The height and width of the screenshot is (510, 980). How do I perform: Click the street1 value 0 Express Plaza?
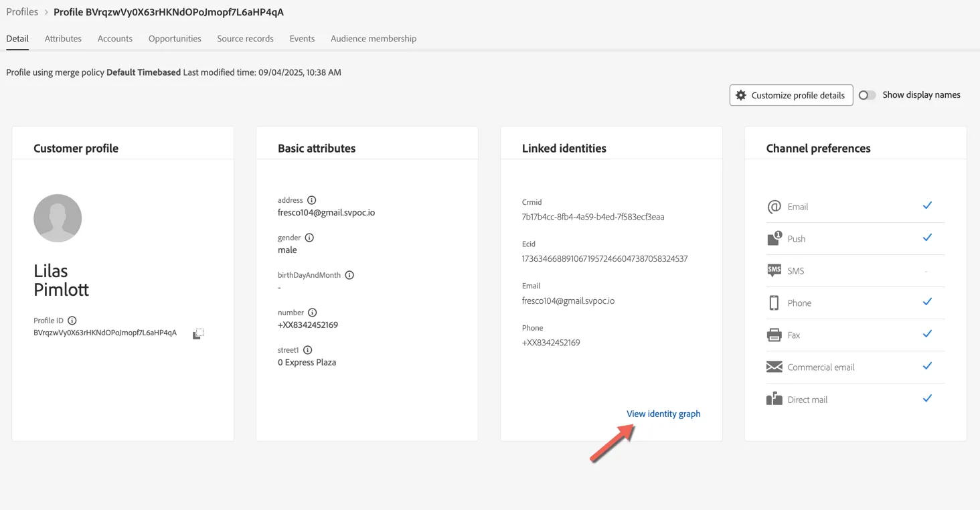(307, 362)
